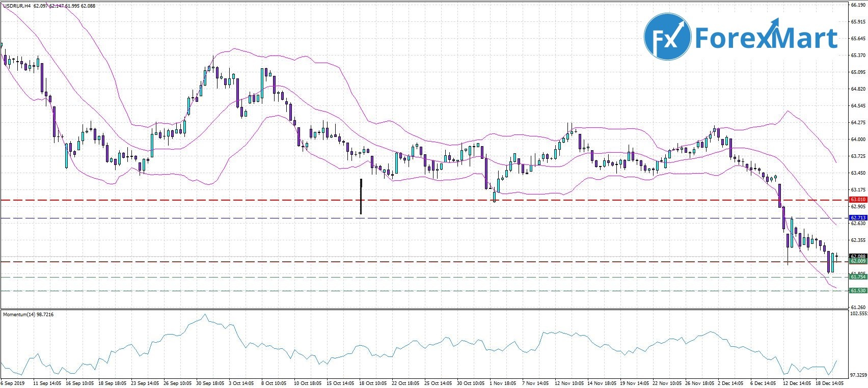Click the red 63.010 price level tag
This screenshot has height=388, width=868.
click(858, 200)
